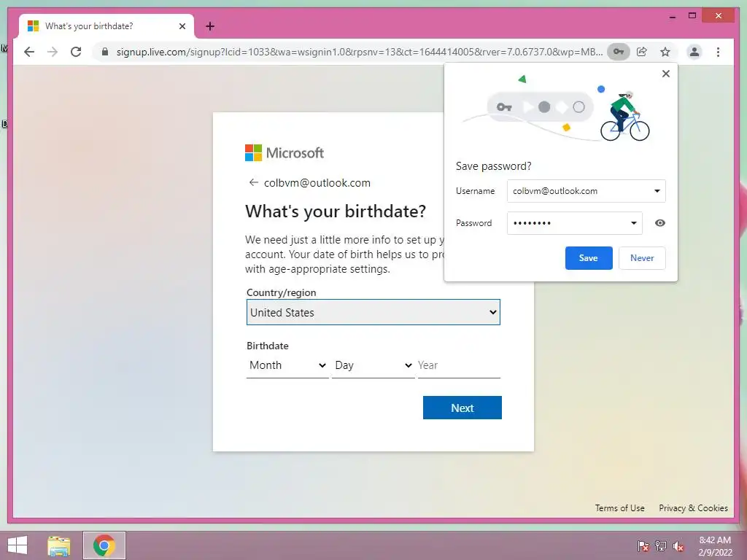Open Chrome's three-dot menu
Viewport: 747px width, 560px height.
point(718,52)
